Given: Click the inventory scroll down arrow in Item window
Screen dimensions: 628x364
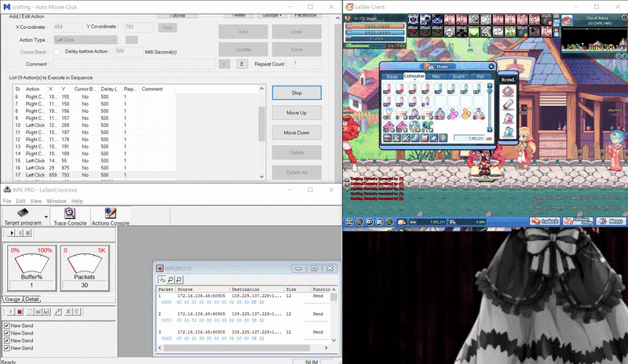Looking at the screenshot, I should coord(489,129).
